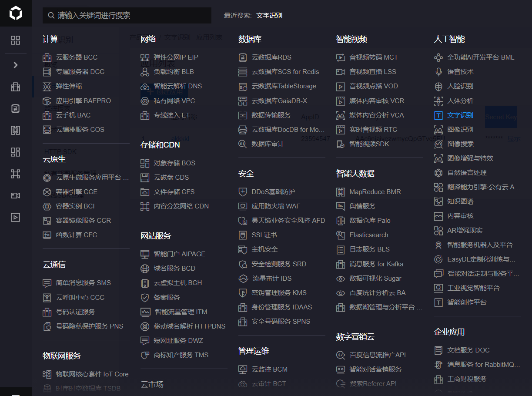Open the product grid icon in sidebar
532x396 pixels.
click(16, 40)
